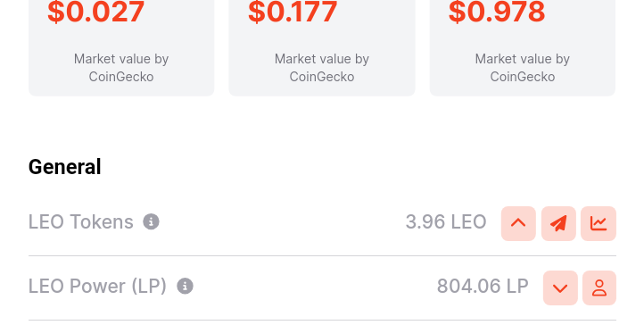Select the $0.978 market price value
This screenshot has width=644, height=325.
[497, 12]
